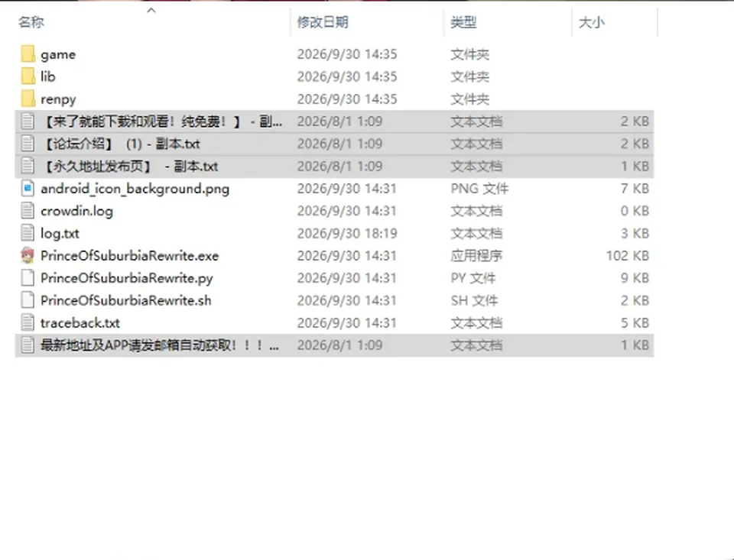Screen dimensions: 734x560
Task: Select the file name crowdin.log
Action: (76, 212)
